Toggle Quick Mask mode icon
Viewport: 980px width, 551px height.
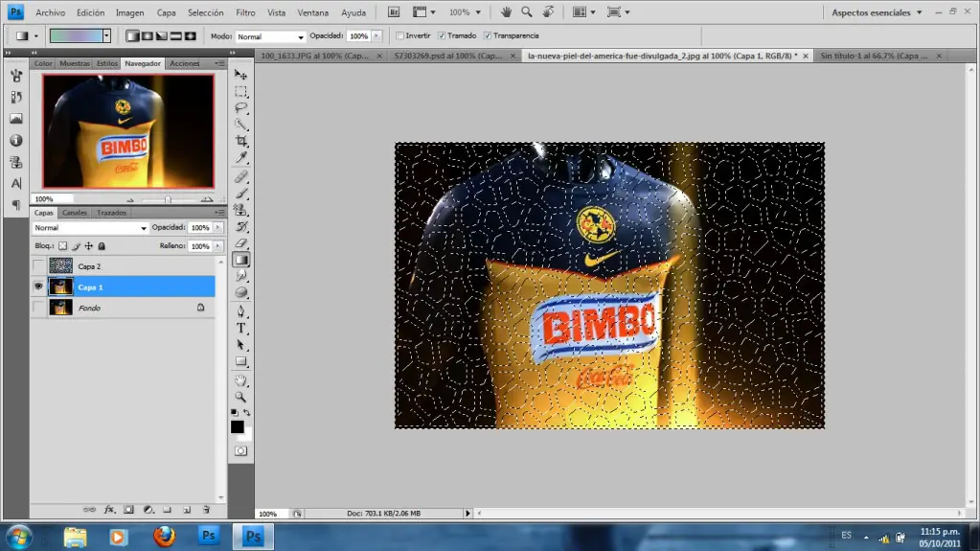[240, 451]
